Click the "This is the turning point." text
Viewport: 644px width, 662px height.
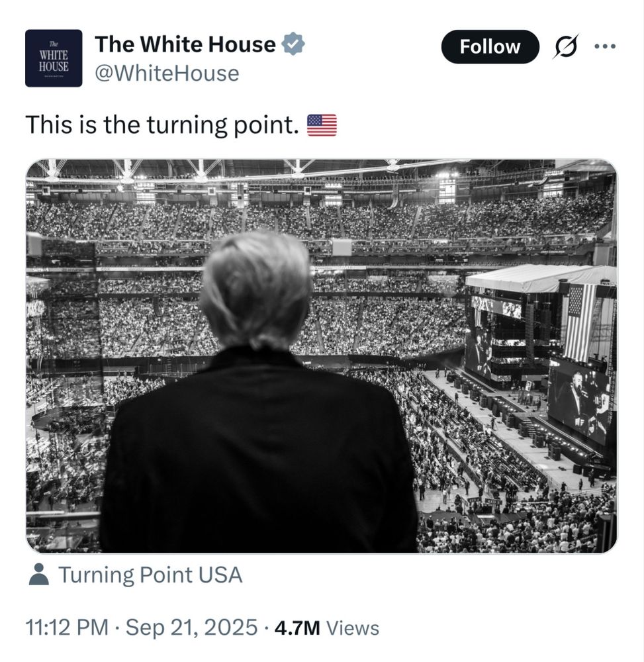[x=163, y=124]
